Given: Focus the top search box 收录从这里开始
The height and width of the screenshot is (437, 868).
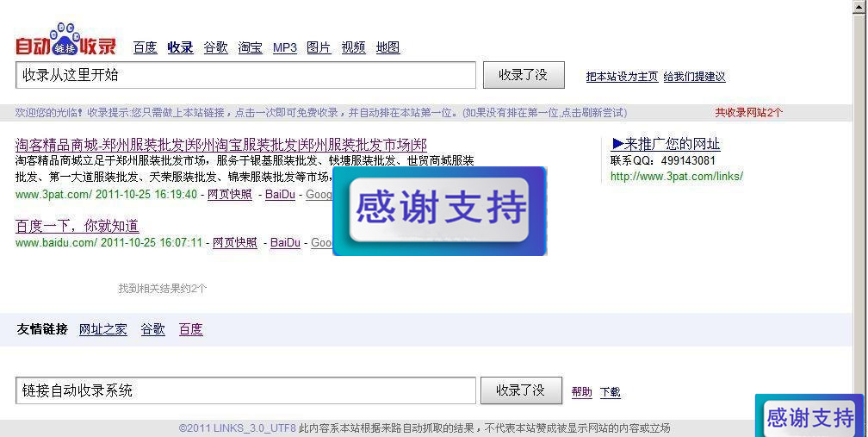Looking at the screenshot, I should [245, 75].
